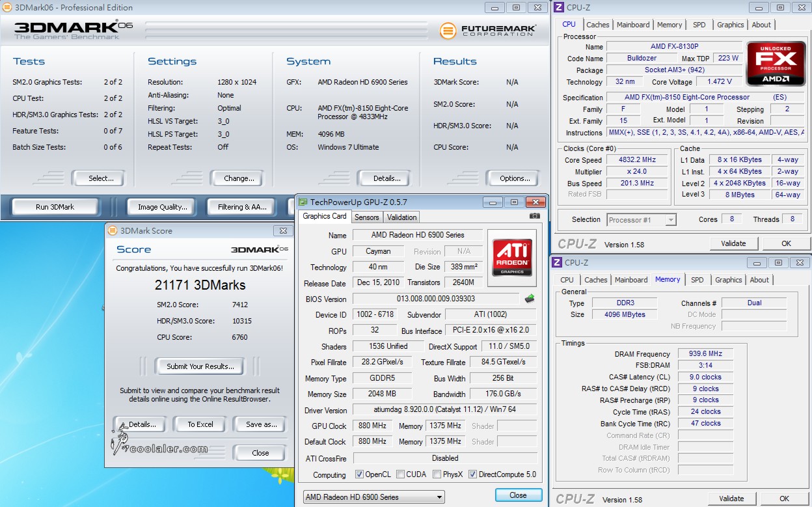Toggle the CUDA checkbox in GPU-Z

click(x=400, y=474)
